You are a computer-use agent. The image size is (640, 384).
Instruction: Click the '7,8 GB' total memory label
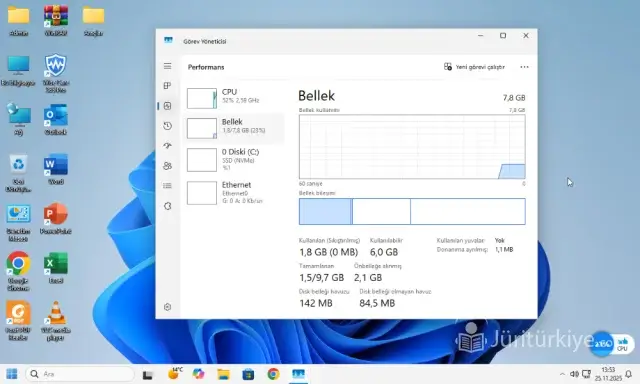tap(514, 98)
